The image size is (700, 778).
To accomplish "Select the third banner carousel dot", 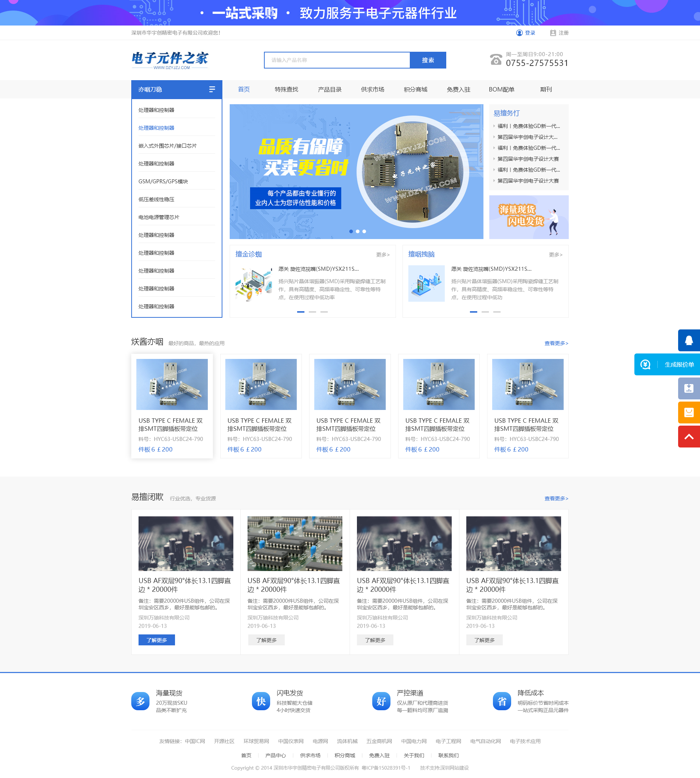I will coord(364,231).
